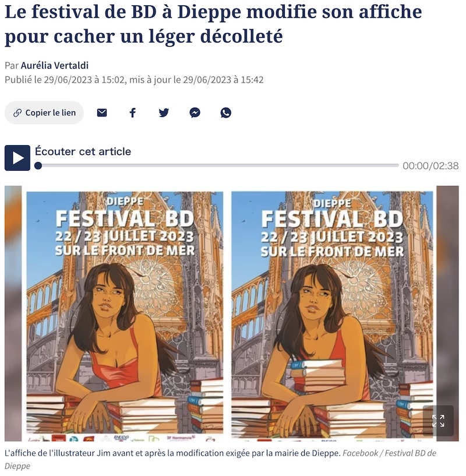The image size is (466, 476).
Task: Open the modified poster with stacked books
Action: [x=332, y=315]
